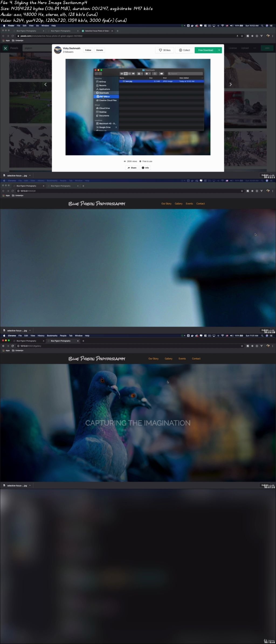Open the Gallery link above CAPTURING THE IMAGINATION
The width and height of the screenshot is (276, 644).
click(168, 359)
